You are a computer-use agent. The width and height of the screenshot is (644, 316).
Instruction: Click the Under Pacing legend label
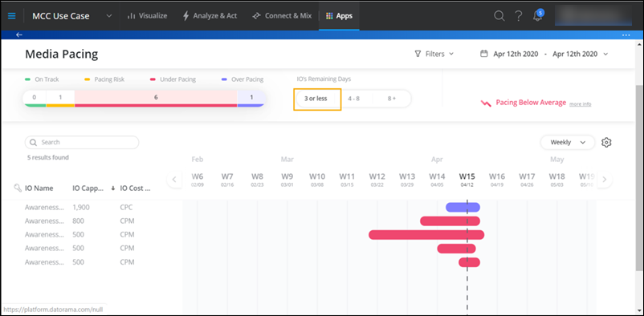tap(177, 79)
